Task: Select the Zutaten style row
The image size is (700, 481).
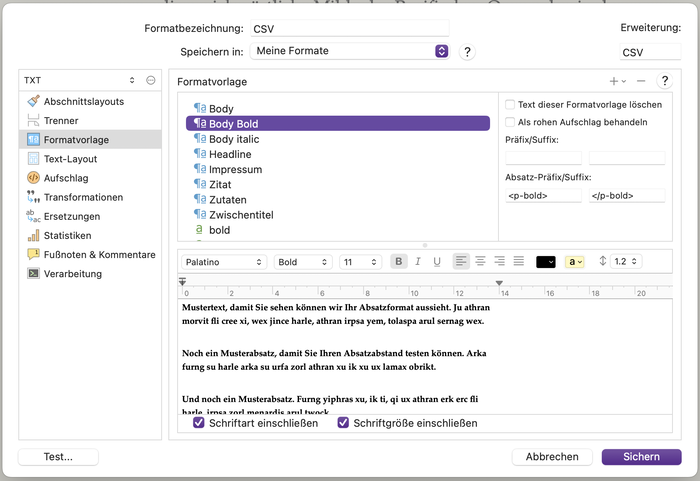Action: pos(338,200)
